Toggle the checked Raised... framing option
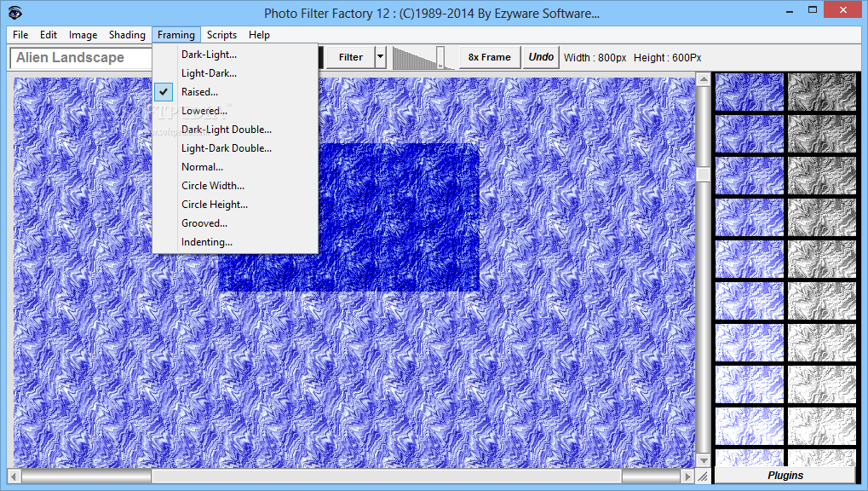This screenshot has width=868, height=491. coord(235,92)
